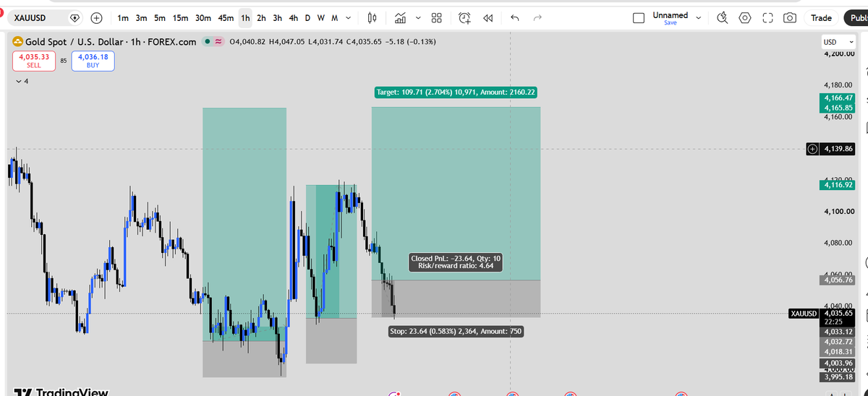The width and height of the screenshot is (868, 396).
Task: Click the 4,139.86 crosshair price label
Action: 839,149
